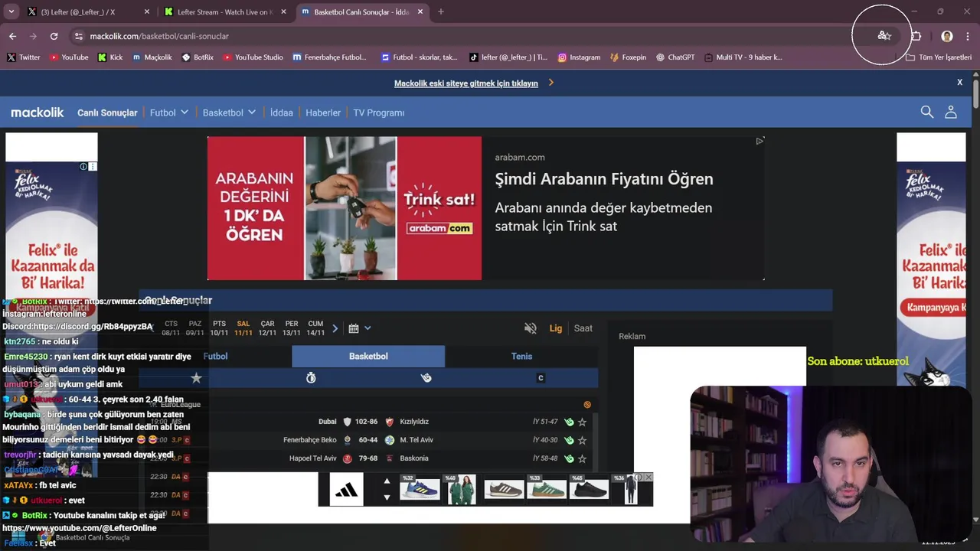
Task: Click the Trink sat arabam.com ad
Action: tap(485, 208)
